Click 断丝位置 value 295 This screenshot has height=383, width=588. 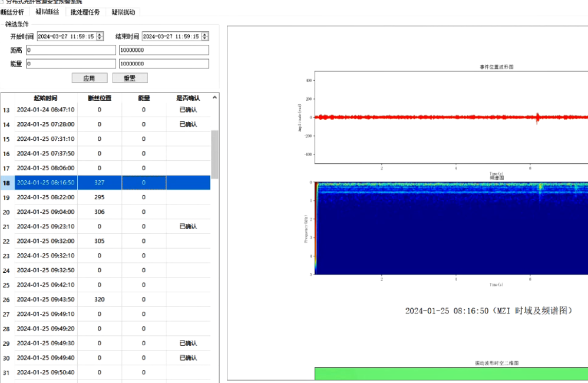[x=100, y=197]
